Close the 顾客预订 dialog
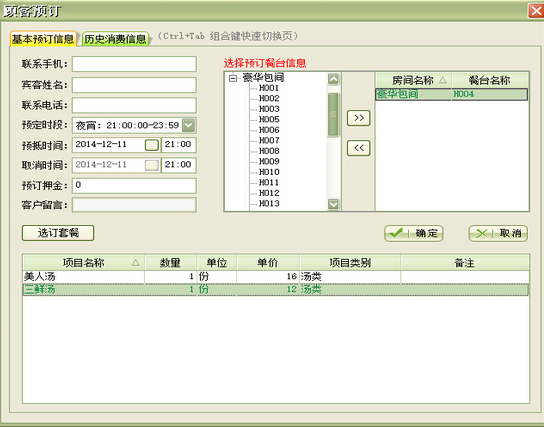 pos(536,11)
